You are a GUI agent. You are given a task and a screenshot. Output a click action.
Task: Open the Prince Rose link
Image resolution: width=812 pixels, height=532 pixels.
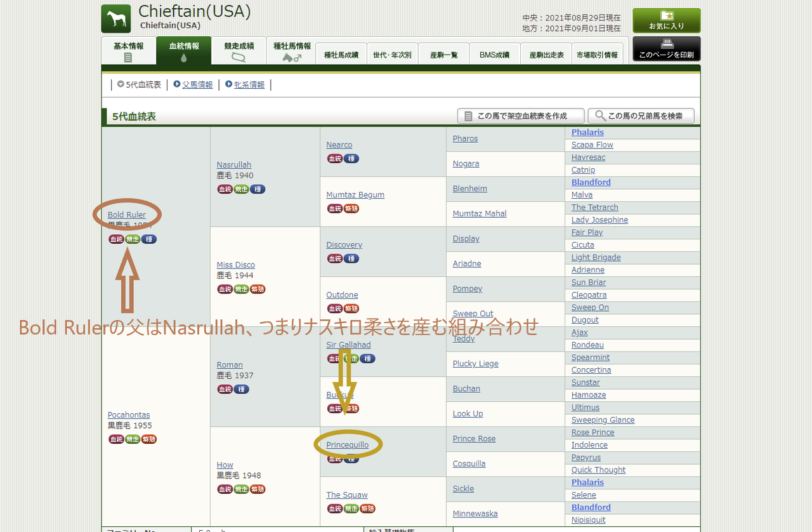[475, 439]
